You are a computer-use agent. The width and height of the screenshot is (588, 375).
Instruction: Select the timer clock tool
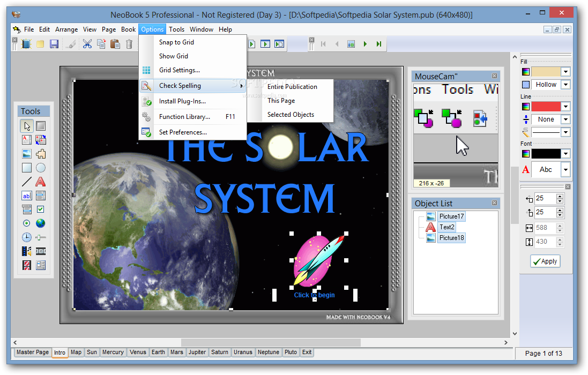coord(27,237)
